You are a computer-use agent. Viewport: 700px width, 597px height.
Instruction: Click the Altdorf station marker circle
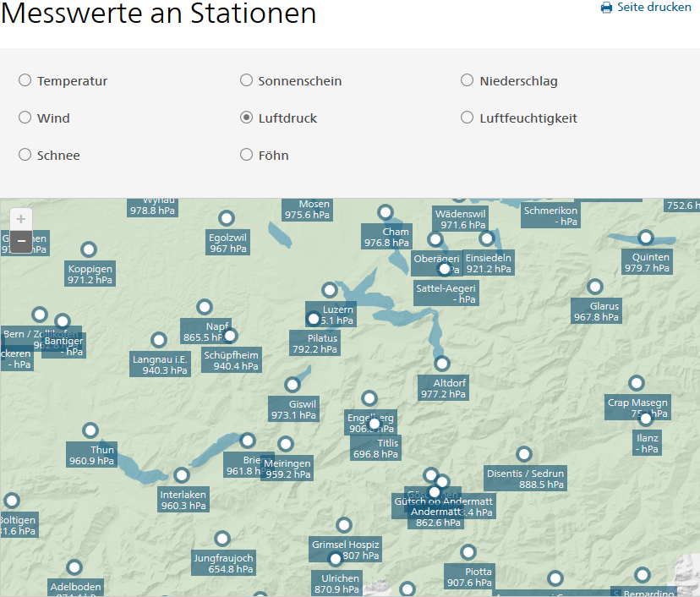[442, 364]
